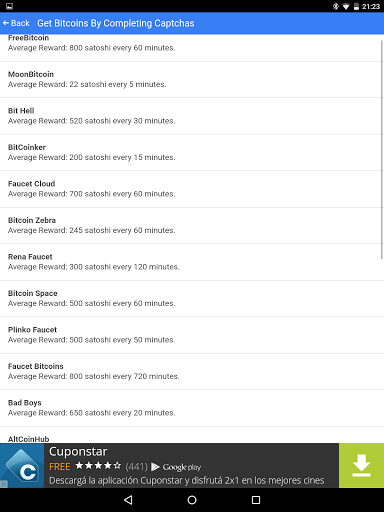The image size is (384, 512).
Task: Tap the green download icon in the ad
Action: [361, 465]
